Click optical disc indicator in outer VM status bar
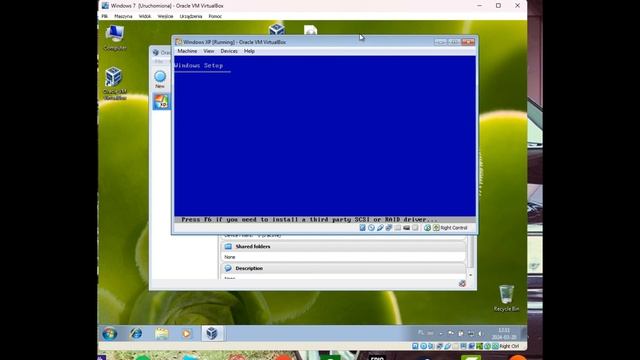This screenshot has width=640, height=360. pyautogui.click(x=423, y=346)
